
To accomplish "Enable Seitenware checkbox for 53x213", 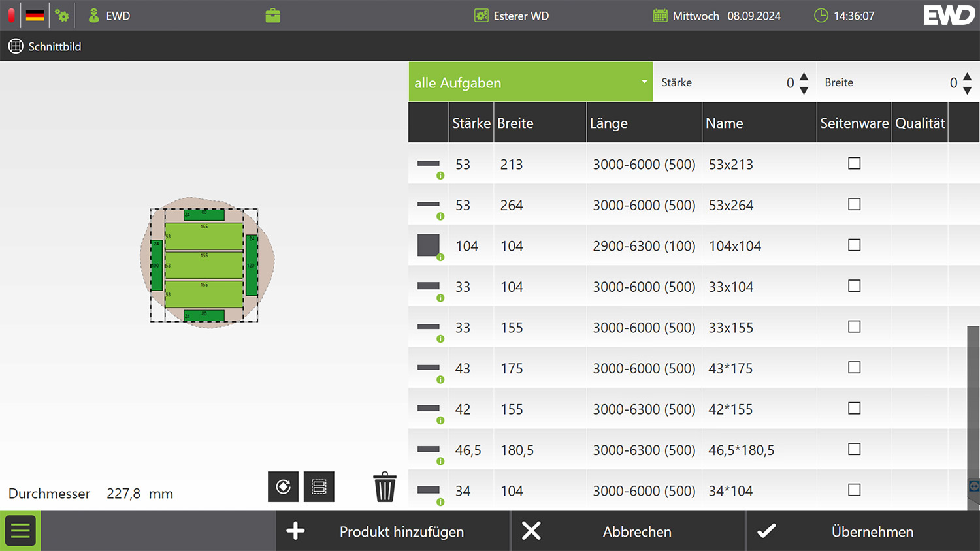I will pyautogui.click(x=854, y=163).
